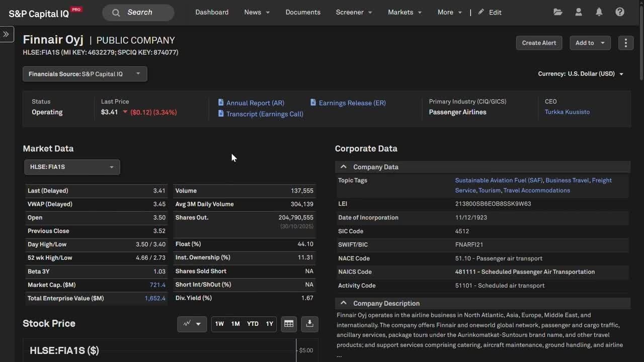Click the Transcript document icon
Viewport: 644px width, 362px height.
pos(221,114)
